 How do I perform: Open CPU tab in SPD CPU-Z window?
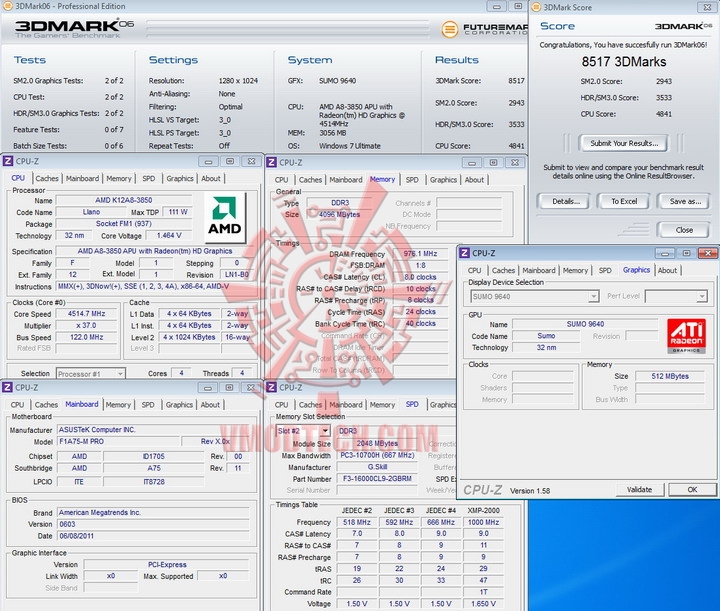click(281, 405)
